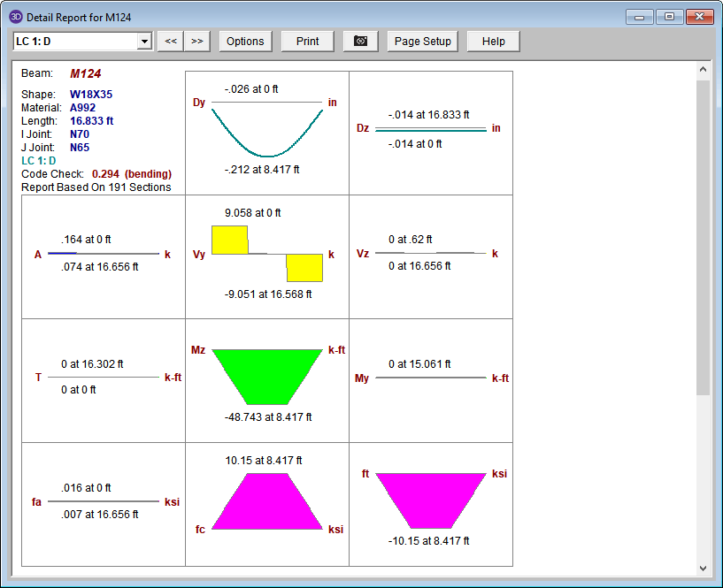Click the blue axial force A diagram
Image resolution: width=723 pixels, height=588 pixels.
pyautogui.click(x=62, y=254)
